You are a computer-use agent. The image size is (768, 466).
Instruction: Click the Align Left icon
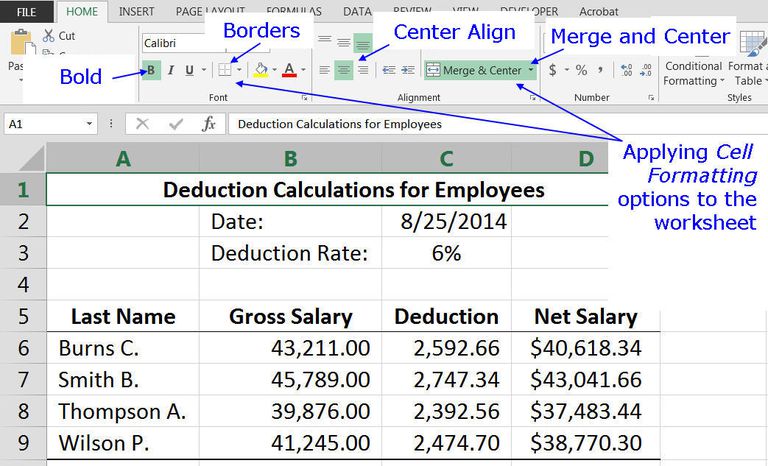(324, 70)
